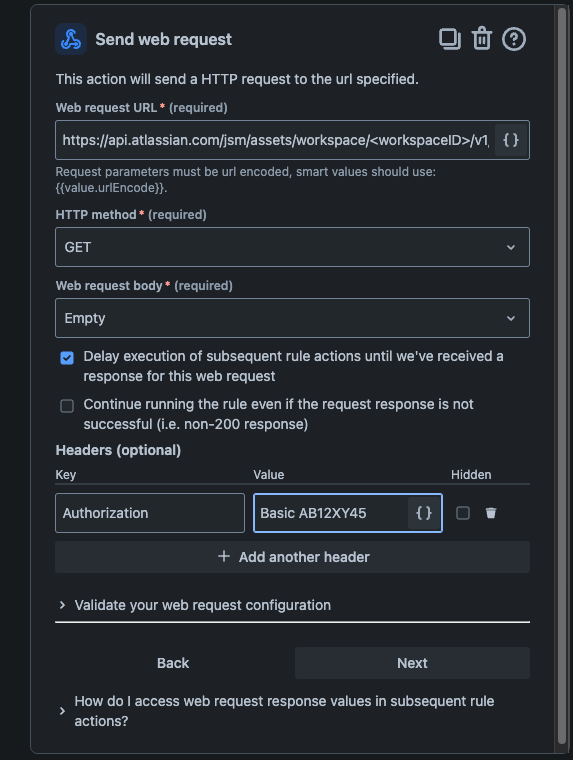Enable Continue running the rule on failure
This screenshot has width=573, height=760.
point(67,406)
